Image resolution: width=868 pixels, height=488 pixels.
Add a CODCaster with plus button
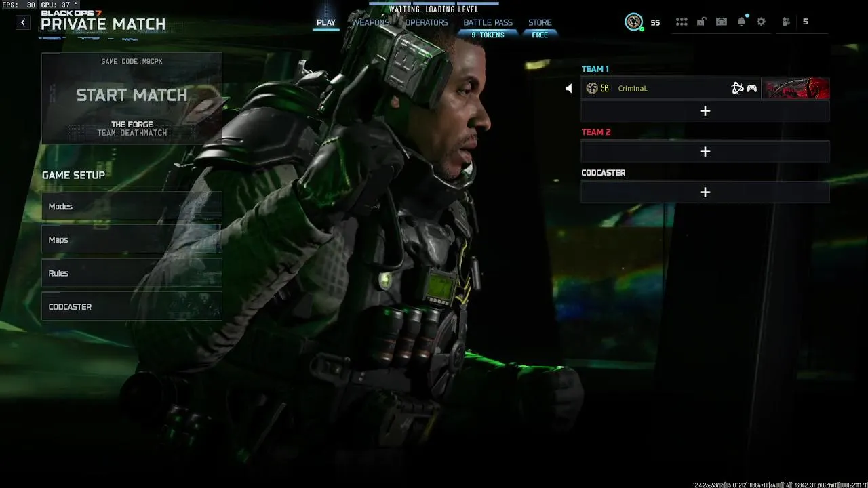click(705, 192)
